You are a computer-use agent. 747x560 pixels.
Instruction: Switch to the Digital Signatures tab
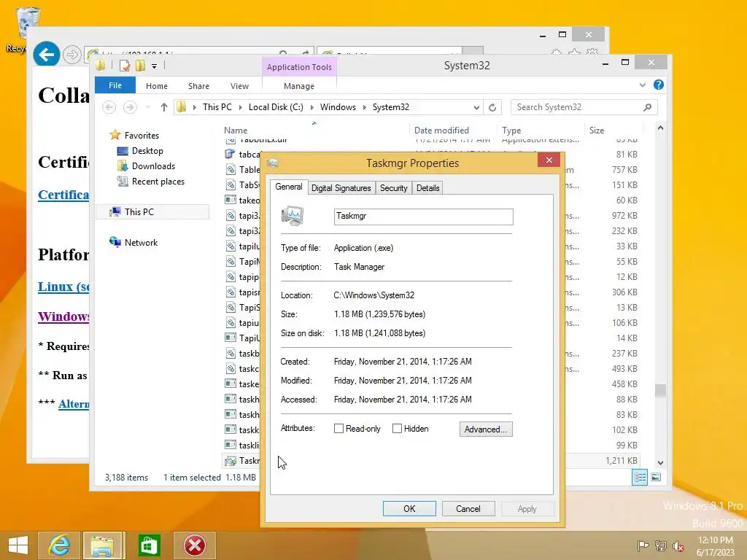tap(341, 188)
